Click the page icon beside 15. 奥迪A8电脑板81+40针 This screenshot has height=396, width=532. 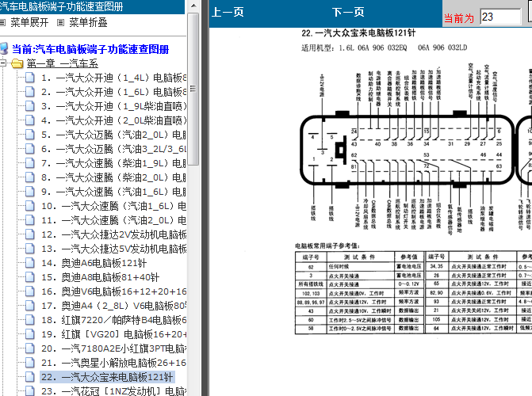tap(30, 277)
